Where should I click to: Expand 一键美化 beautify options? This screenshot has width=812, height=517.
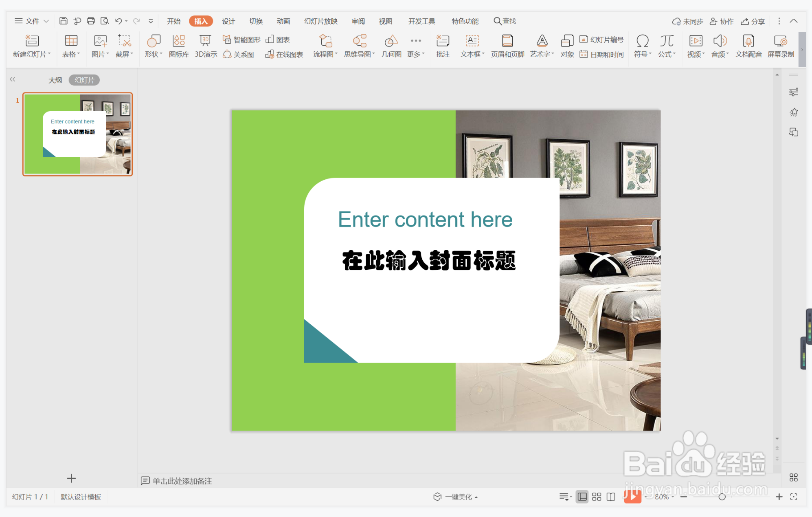[456, 497]
